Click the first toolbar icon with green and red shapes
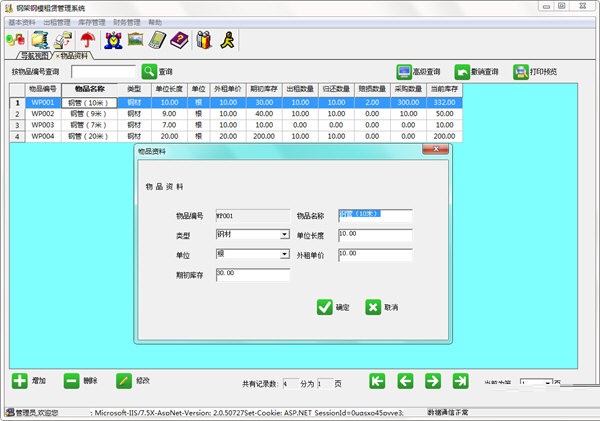 [x=16, y=40]
